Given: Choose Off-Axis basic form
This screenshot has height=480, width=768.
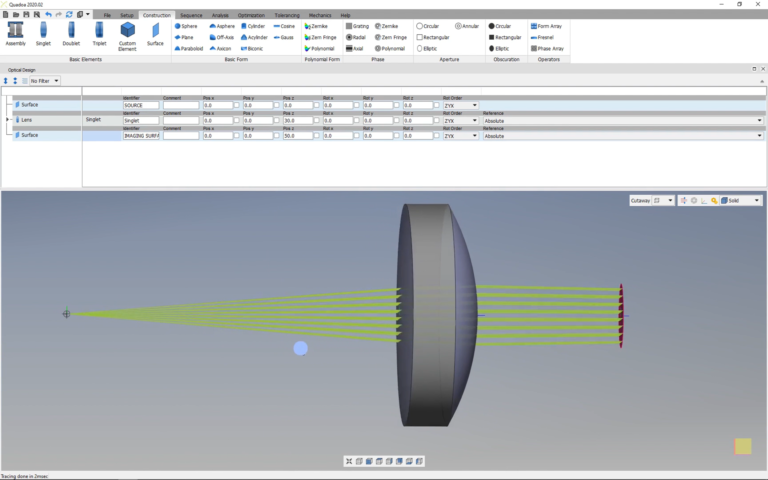Looking at the screenshot, I should pos(221,37).
